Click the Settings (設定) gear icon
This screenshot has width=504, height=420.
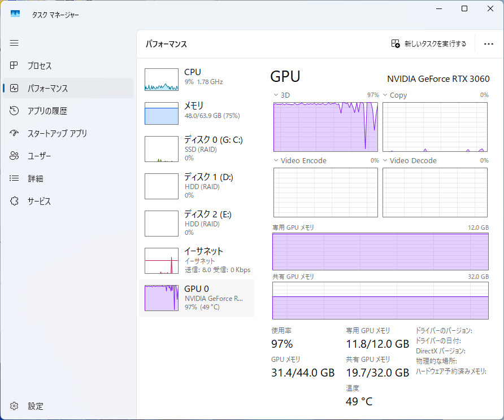tap(14, 406)
